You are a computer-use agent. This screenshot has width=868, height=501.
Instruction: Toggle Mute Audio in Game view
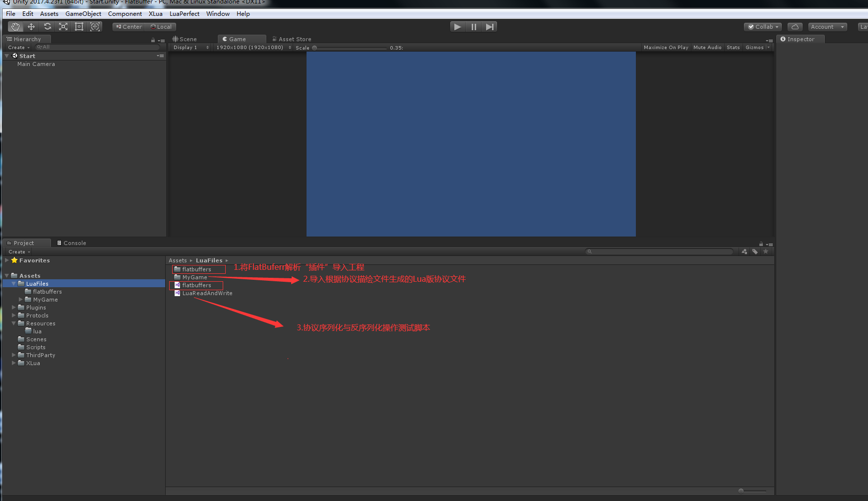tap(707, 47)
